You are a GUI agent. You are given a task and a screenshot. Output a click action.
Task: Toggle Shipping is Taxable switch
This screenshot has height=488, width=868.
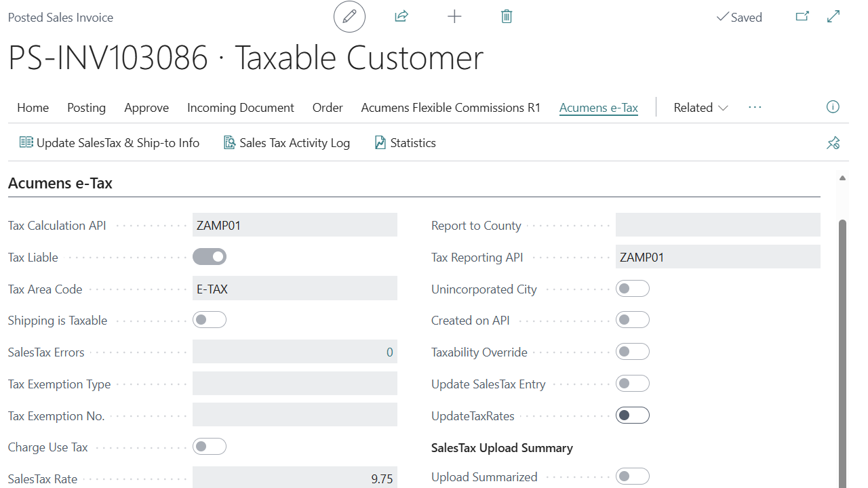pos(210,320)
